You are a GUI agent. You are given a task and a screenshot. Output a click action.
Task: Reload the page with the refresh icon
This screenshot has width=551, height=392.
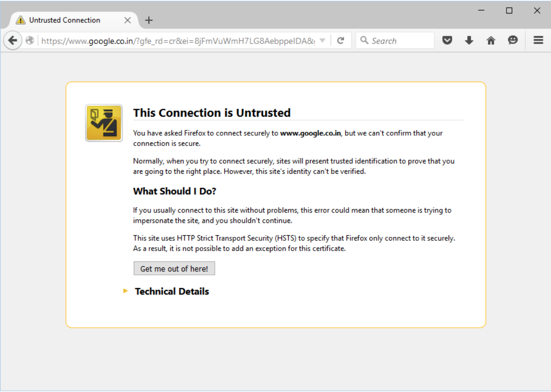coord(341,40)
